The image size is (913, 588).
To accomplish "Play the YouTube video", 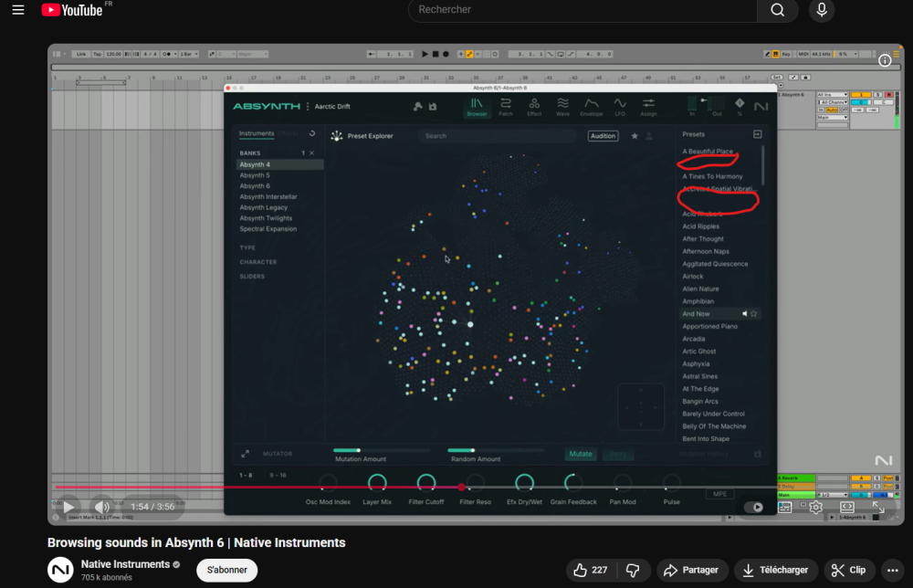I will [68, 507].
